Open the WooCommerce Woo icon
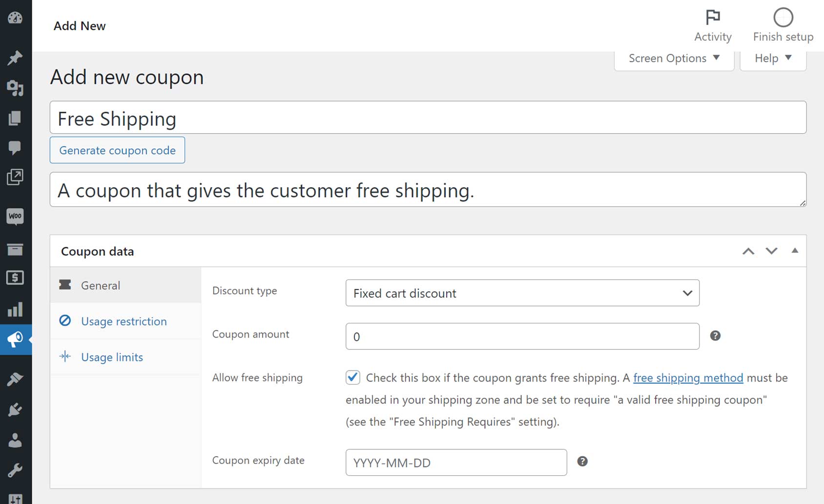Image resolution: width=824 pixels, height=504 pixels. pos(16,217)
